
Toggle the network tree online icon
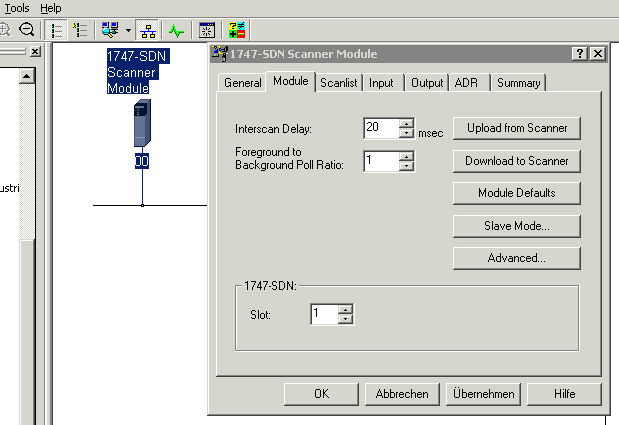[146, 30]
